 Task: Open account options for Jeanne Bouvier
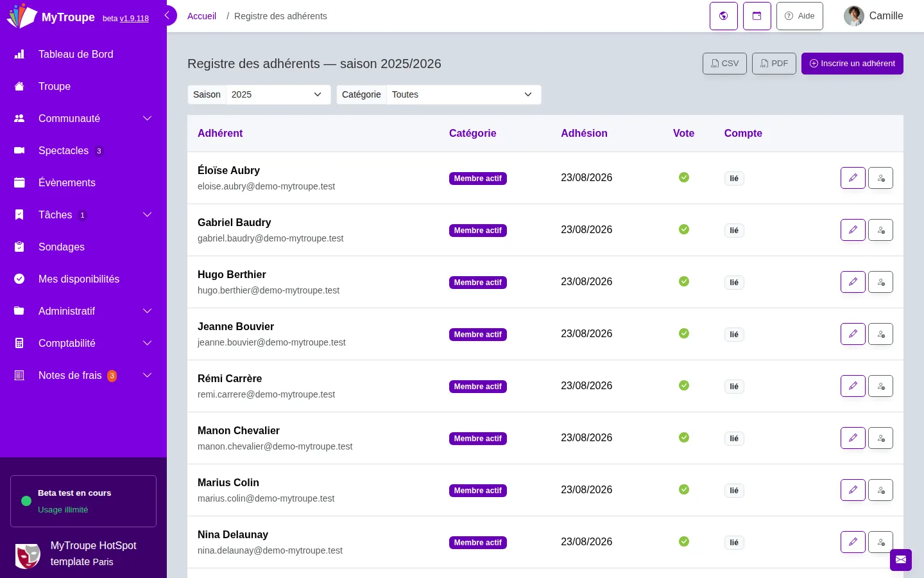point(880,334)
